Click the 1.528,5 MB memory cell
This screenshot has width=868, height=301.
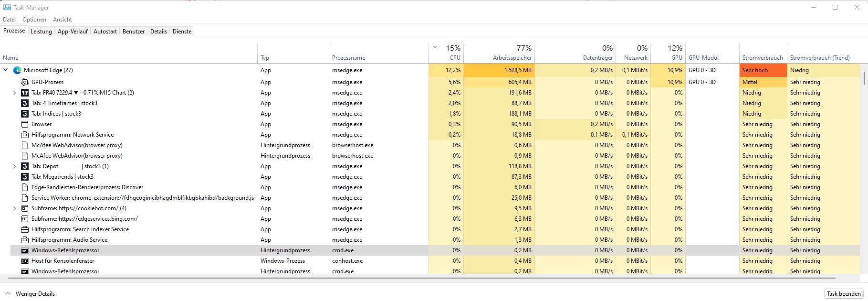(x=499, y=70)
